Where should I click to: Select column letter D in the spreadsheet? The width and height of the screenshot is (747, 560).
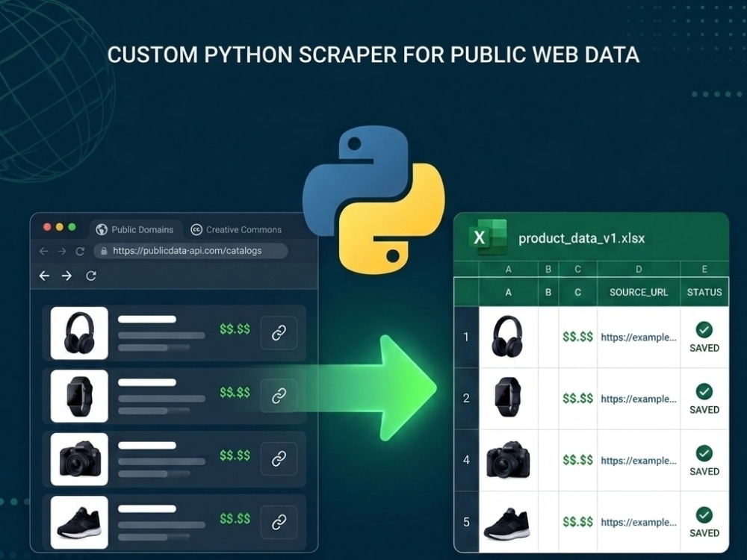click(639, 269)
